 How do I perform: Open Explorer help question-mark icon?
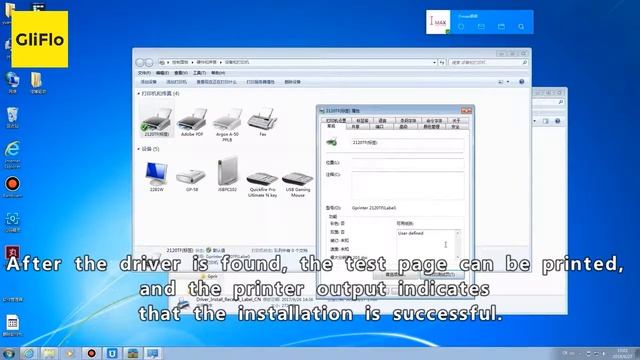pos(522,82)
